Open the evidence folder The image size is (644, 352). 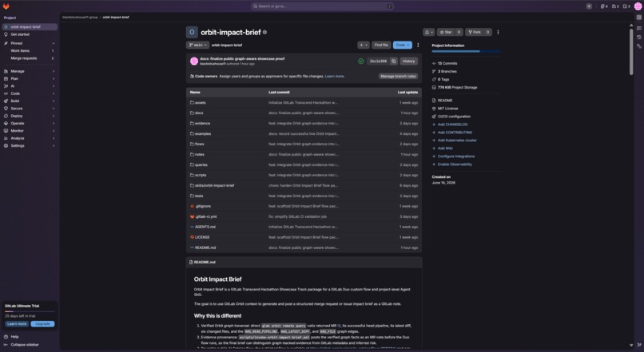[202, 123]
